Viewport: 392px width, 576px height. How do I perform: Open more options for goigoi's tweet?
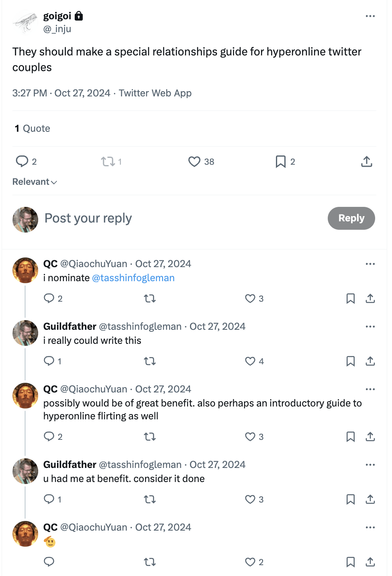[370, 16]
